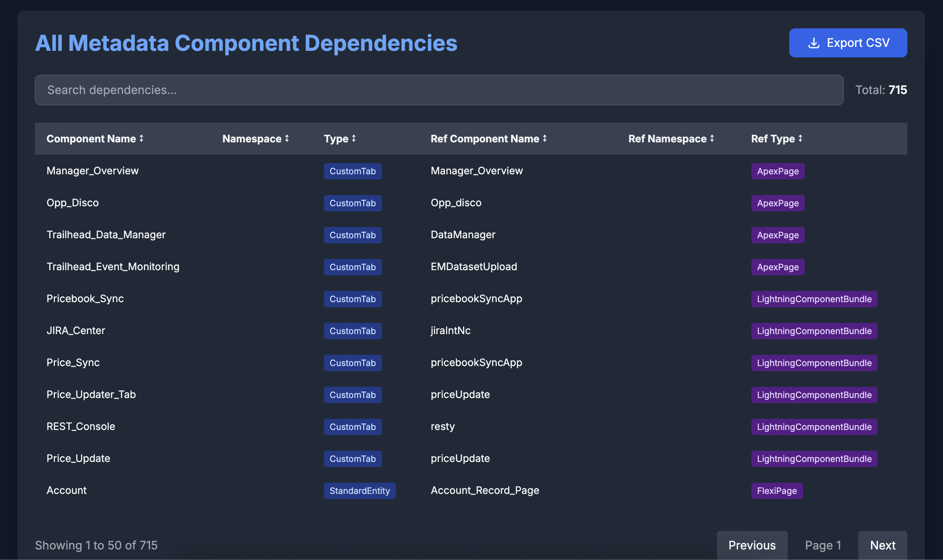Click the download icon in Export CSV
Image resolution: width=943 pixels, height=560 pixels.
tap(814, 43)
